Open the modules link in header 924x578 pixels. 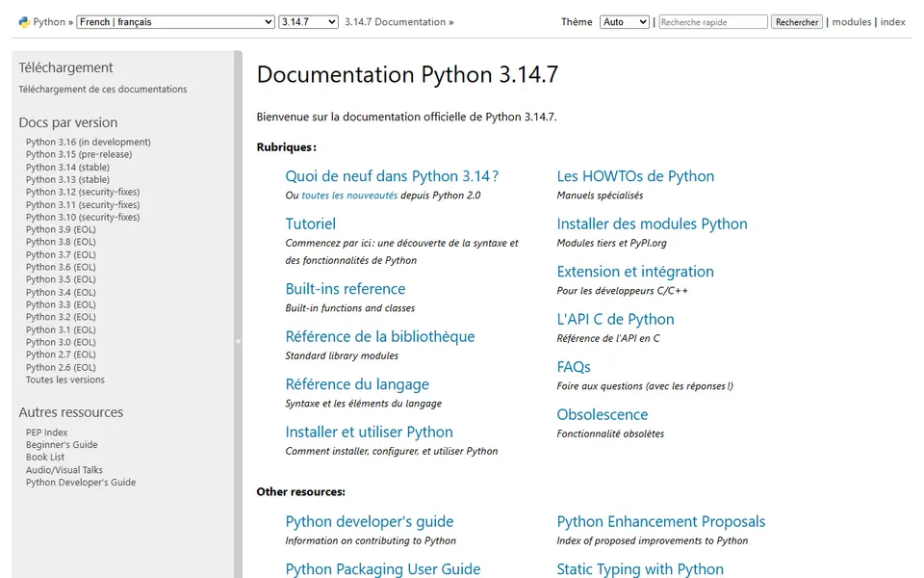click(x=852, y=22)
